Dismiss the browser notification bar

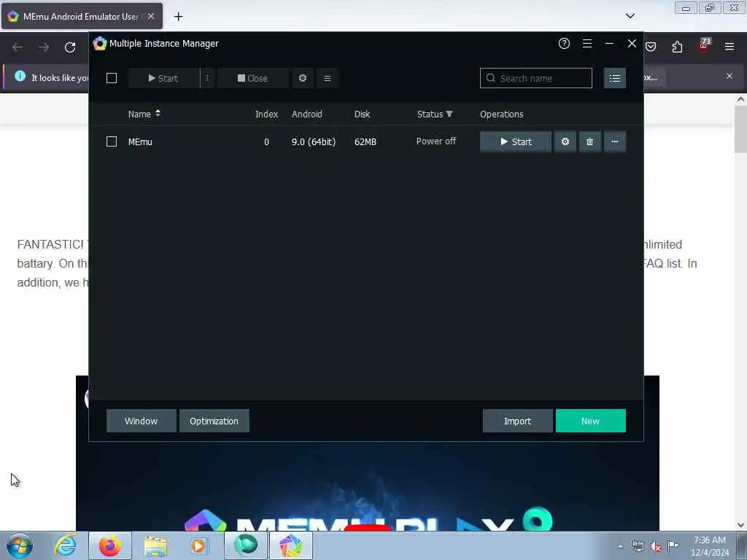tap(729, 76)
